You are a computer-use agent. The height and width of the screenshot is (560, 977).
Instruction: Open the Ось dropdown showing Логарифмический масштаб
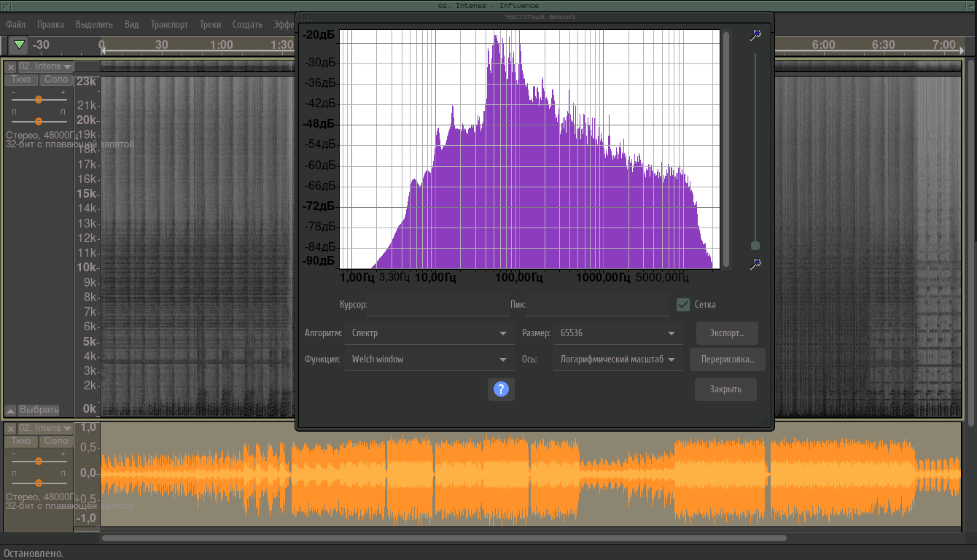click(x=618, y=359)
